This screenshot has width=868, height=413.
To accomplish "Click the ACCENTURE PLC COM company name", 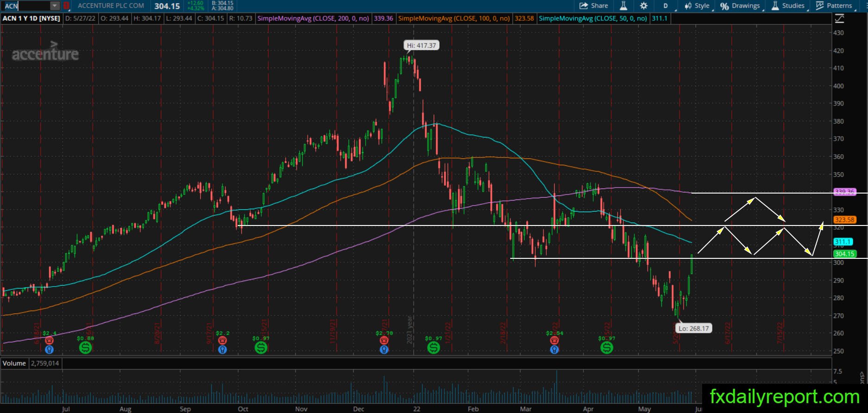I will coord(111,6).
